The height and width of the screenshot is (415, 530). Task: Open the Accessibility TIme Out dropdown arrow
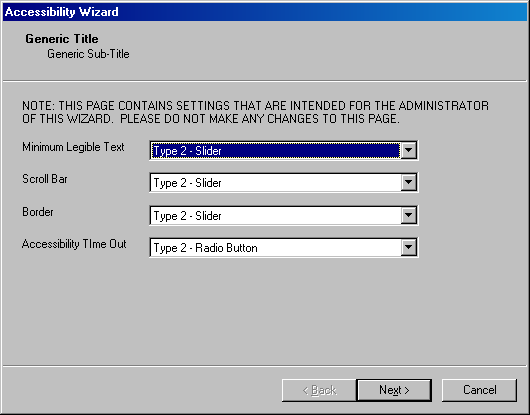pos(408,247)
